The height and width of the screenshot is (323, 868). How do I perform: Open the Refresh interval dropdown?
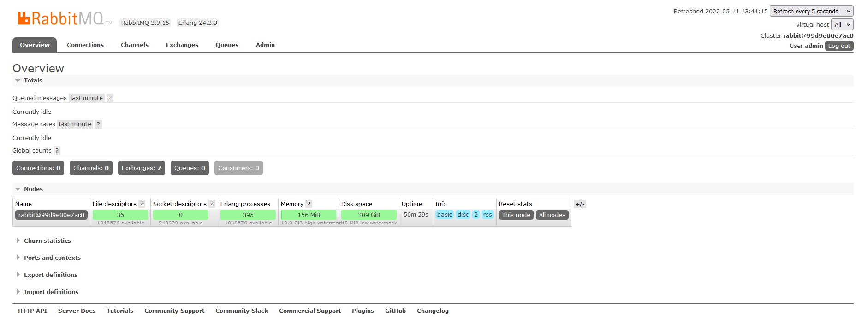tap(811, 12)
